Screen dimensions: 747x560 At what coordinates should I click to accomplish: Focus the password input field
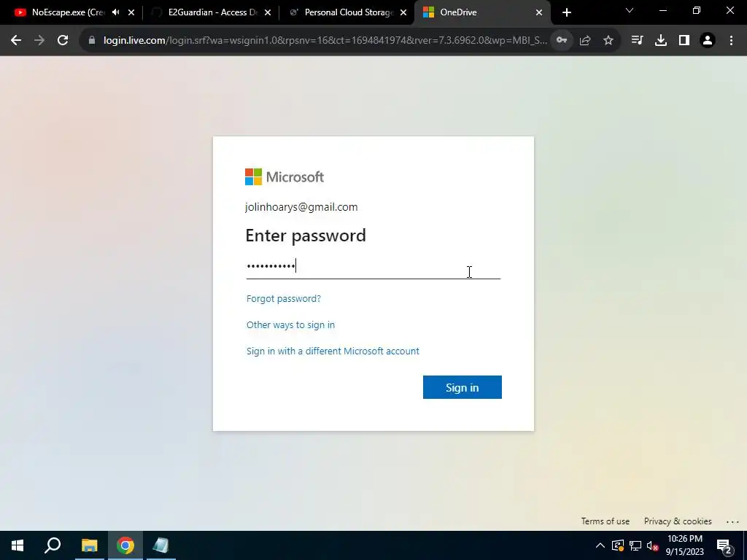tap(373, 266)
